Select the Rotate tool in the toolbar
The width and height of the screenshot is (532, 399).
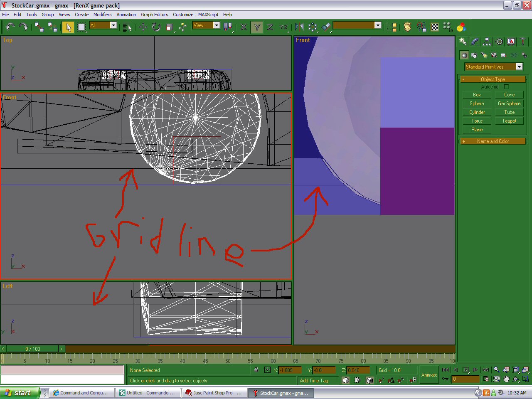tap(156, 27)
